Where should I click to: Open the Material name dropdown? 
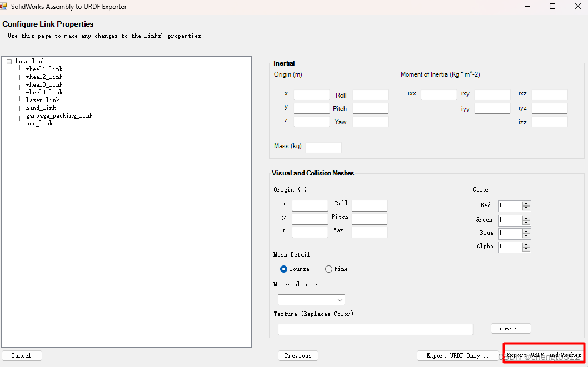click(x=340, y=299)
